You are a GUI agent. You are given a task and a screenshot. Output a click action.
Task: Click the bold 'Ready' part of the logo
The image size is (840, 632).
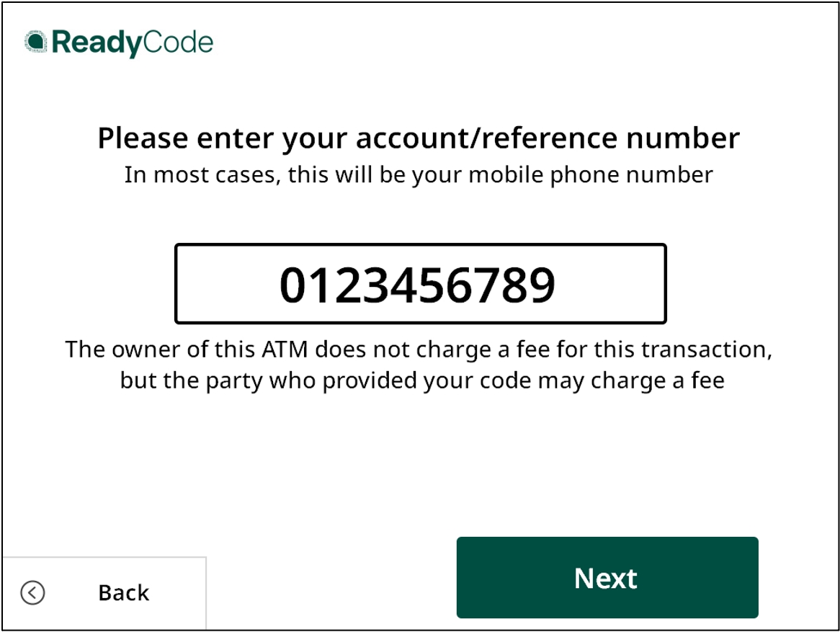tap(97, 43)
